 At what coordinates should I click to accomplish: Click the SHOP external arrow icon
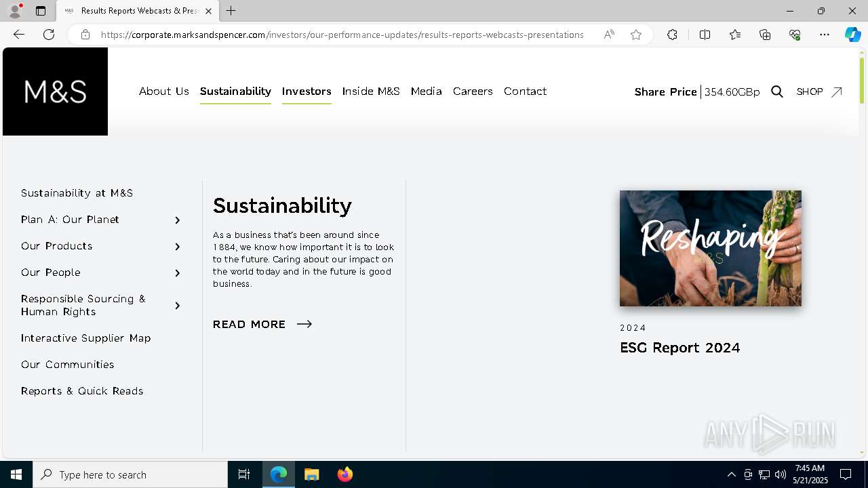tap(837, 91)
